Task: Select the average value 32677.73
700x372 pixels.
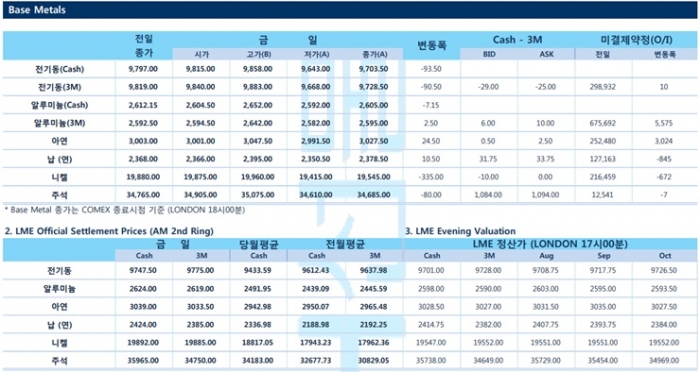Action: click(316, 360)
